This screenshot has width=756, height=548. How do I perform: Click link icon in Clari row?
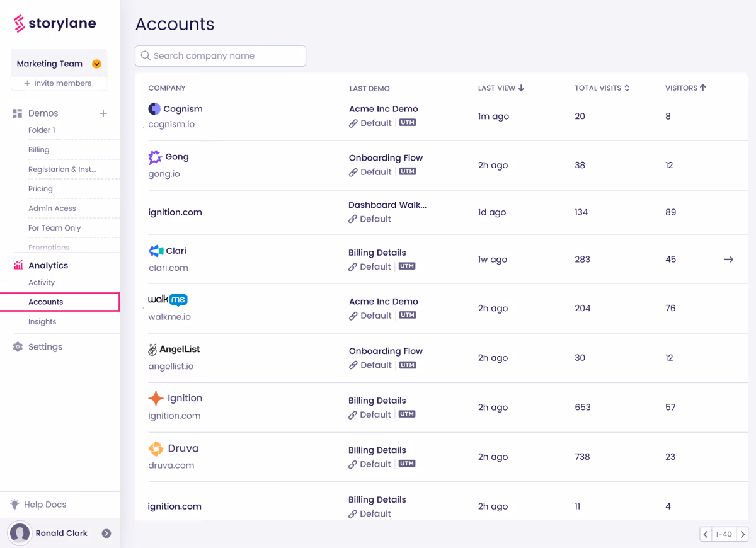[x=353, y=267]
